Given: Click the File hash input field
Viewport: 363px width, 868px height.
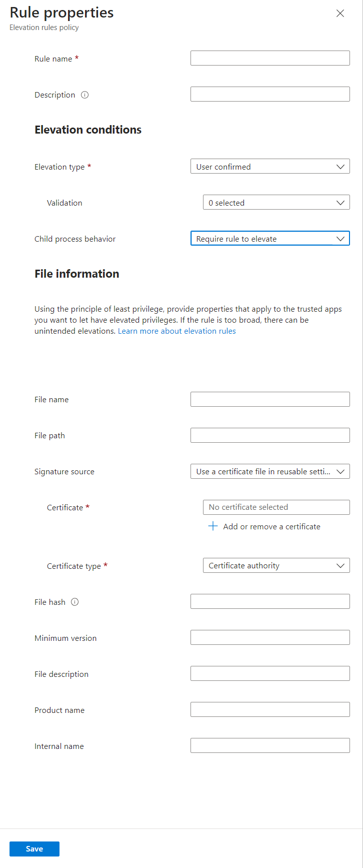Looking at the screenshot, I should [270, 601].
